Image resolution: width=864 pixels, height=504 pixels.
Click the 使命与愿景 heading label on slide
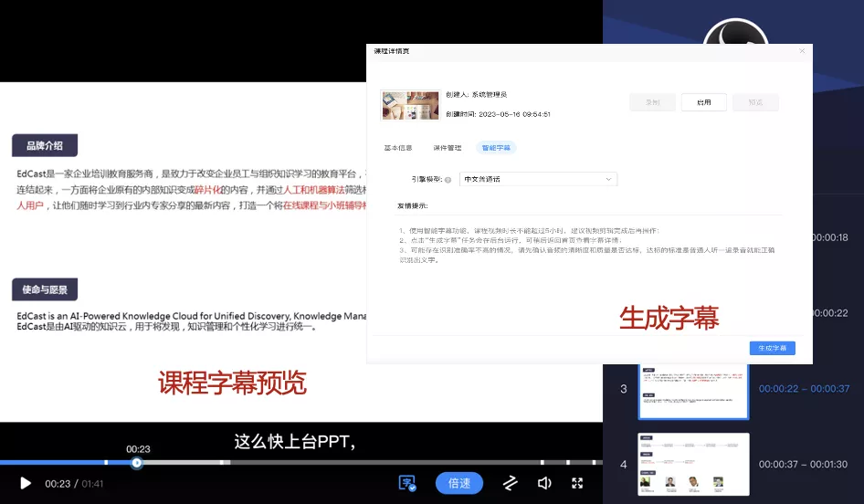pyautogui.click(x=45, y=289)
